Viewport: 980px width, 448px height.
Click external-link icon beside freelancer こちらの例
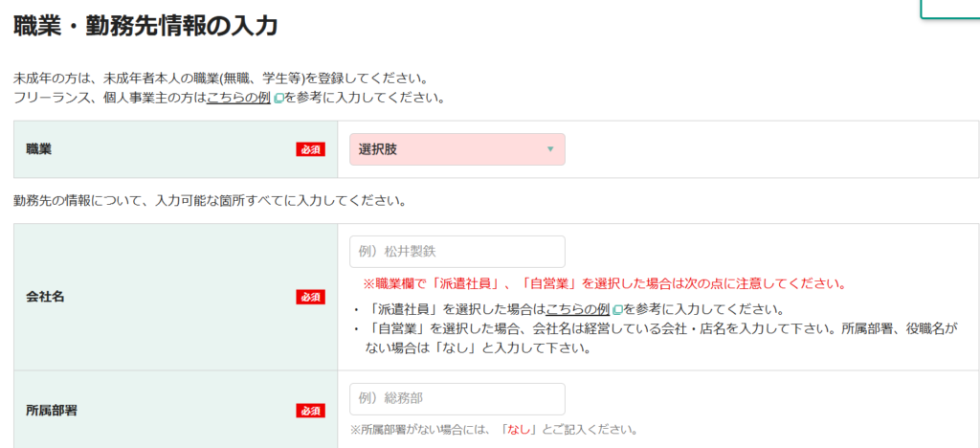tap(278, 99)
